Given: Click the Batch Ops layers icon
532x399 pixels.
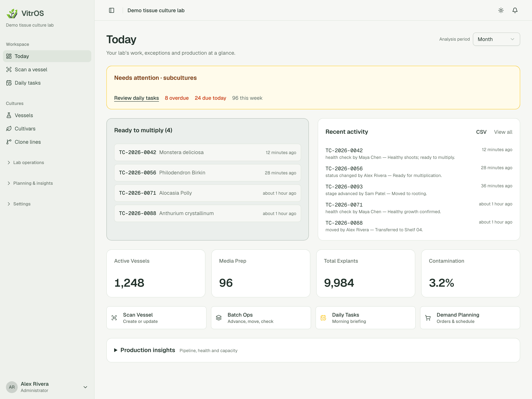Looking at the screenshot, I should coord(219,318).
